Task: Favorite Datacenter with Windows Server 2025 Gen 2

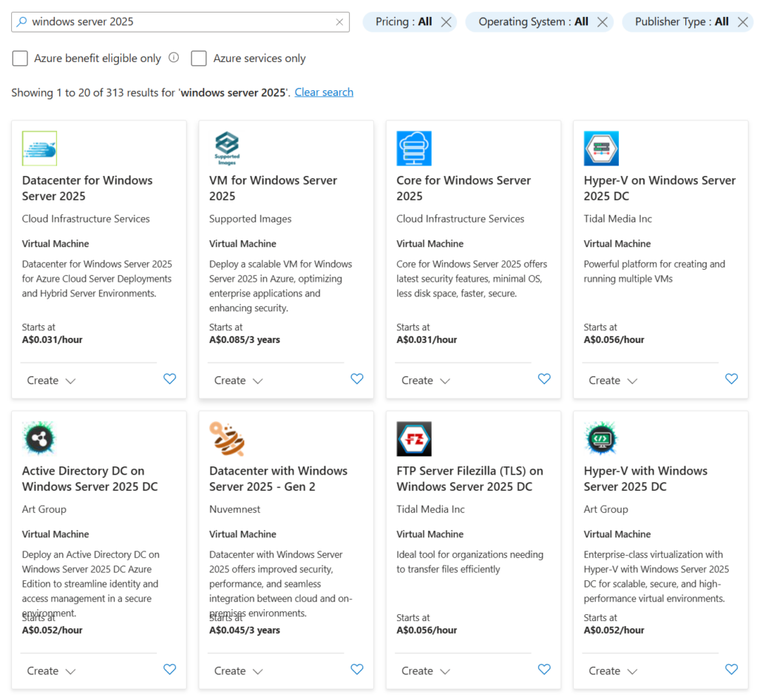Action: tap(357, 670)
